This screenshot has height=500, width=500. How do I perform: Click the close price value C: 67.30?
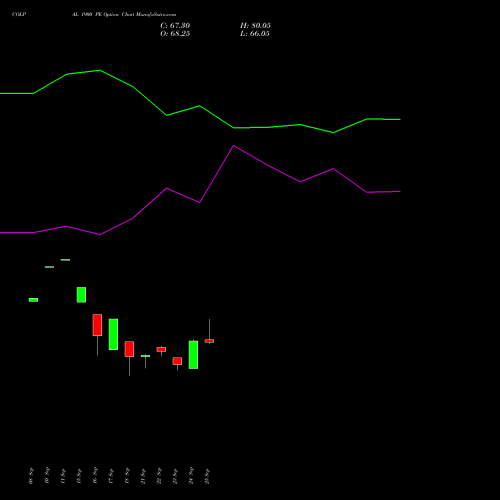tap(175, 26)
